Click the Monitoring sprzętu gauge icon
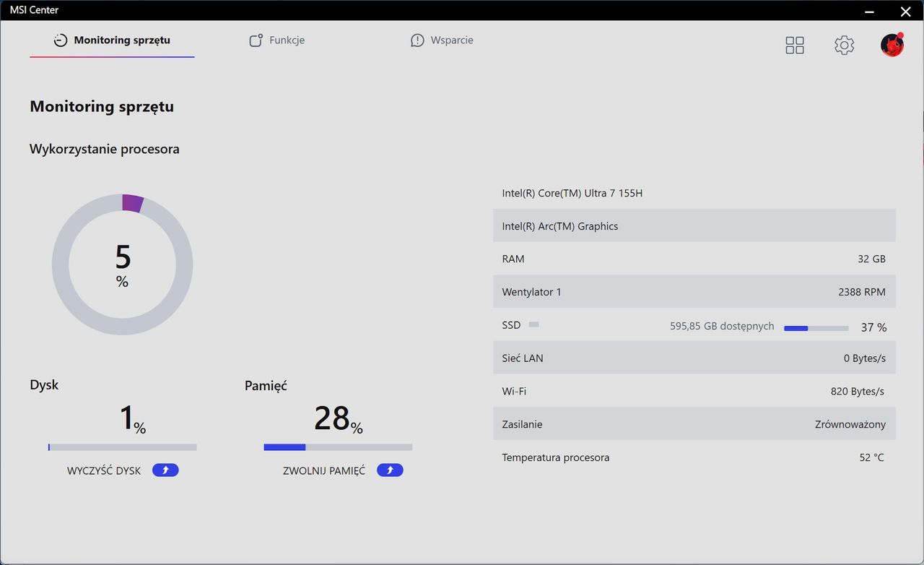This screenshot has width=924, height=565. coord(61,40)
